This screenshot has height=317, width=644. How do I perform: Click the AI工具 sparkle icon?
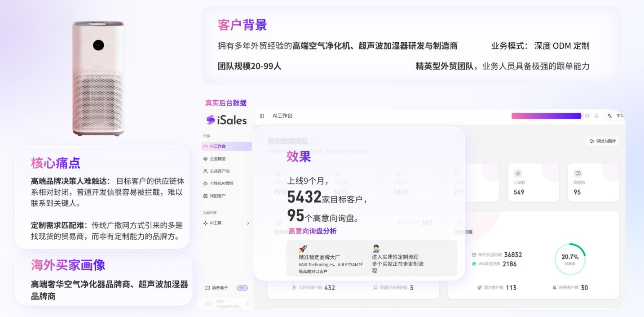pyautogui.click(x=206, y=223)
